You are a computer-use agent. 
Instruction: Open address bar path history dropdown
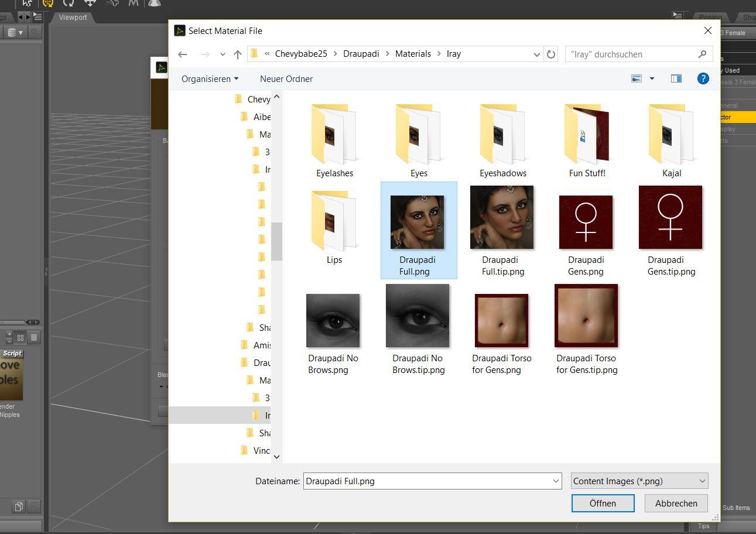(x=536, y=54)
